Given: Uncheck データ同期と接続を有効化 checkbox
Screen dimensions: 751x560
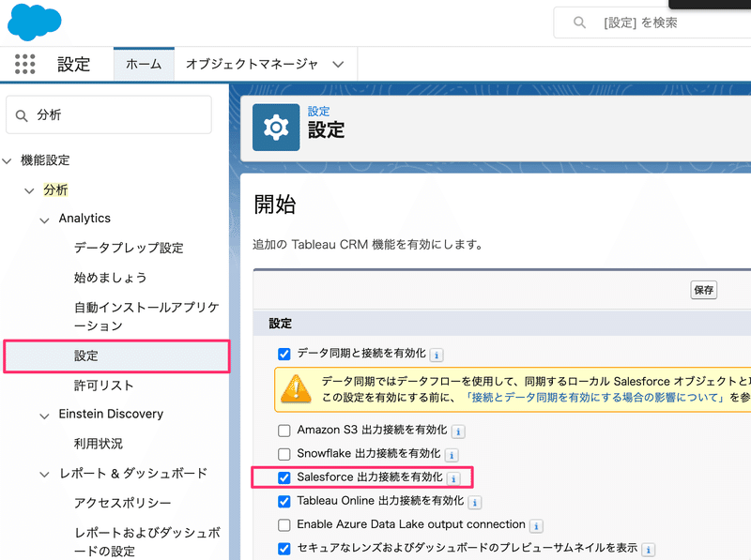Looking at the screenshot, I should pos(284,355).
